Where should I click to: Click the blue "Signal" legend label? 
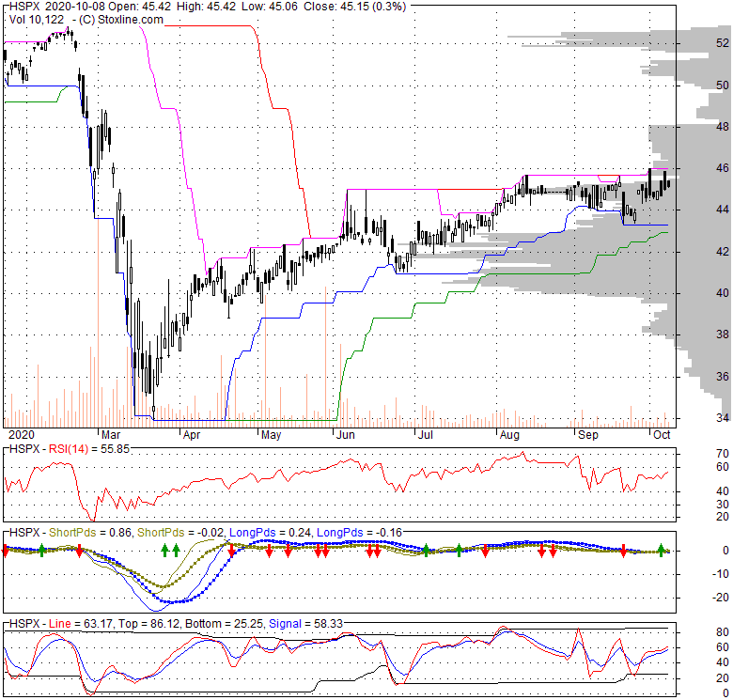click(x=285, y=624)
